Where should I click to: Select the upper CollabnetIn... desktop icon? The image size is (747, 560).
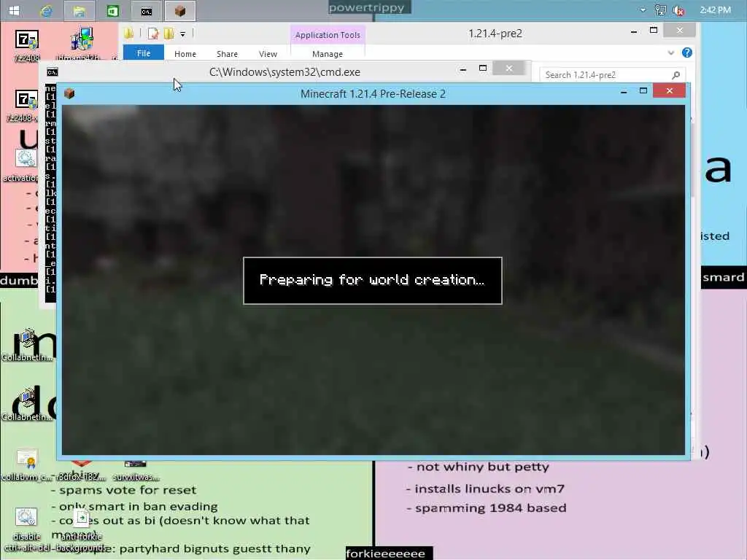[x=27, y=345]
